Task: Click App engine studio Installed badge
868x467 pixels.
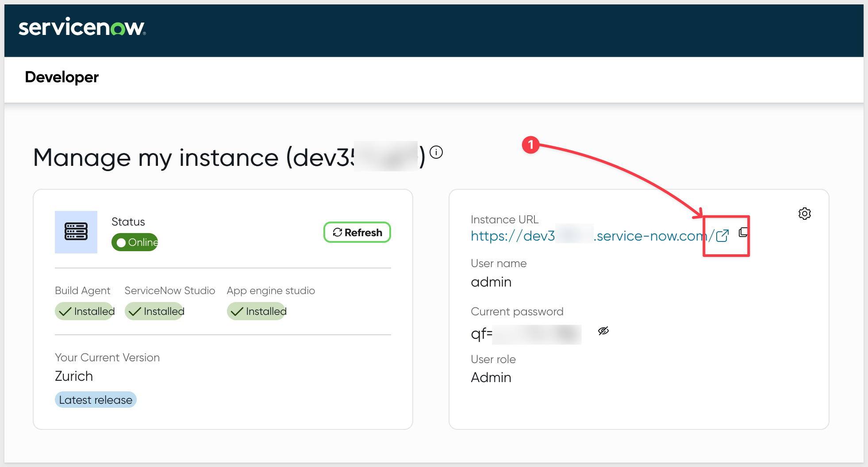Action: [257, 311]
